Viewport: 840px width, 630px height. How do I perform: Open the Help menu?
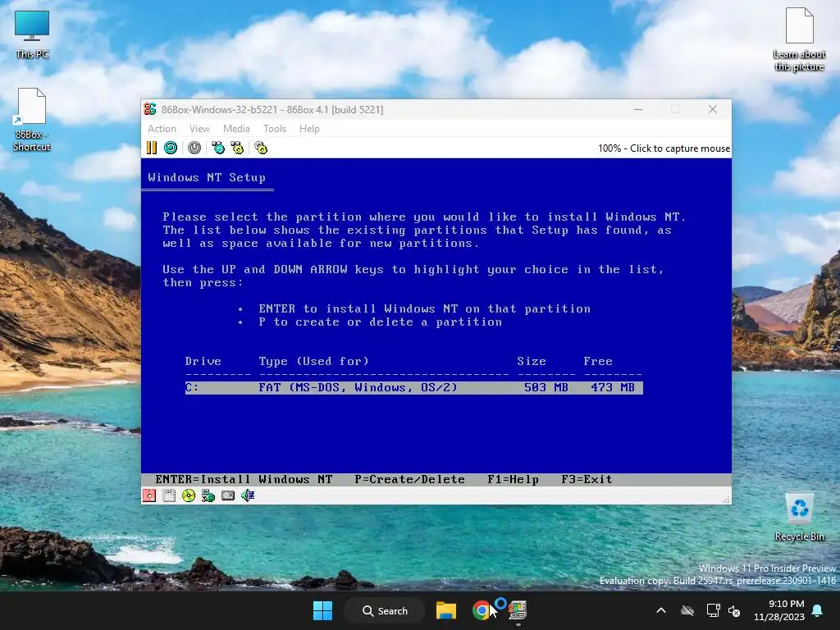(309, 129)
